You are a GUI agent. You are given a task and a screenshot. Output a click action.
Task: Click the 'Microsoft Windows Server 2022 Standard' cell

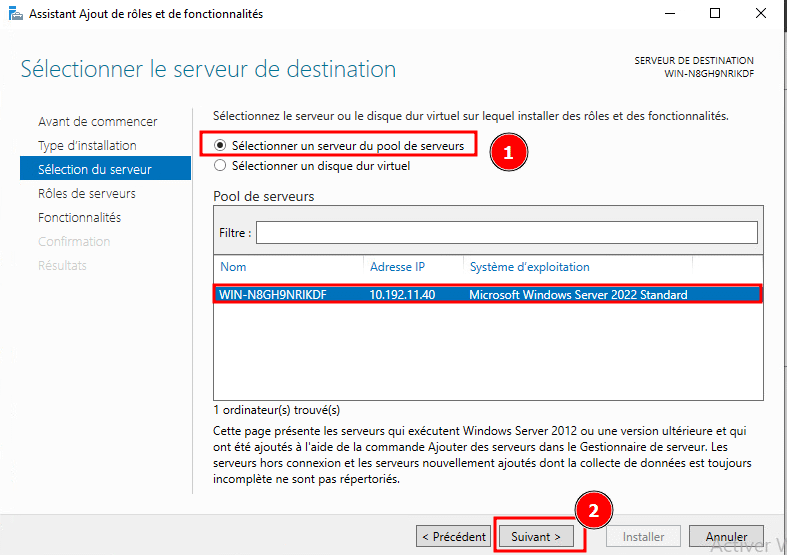point(577,295)
